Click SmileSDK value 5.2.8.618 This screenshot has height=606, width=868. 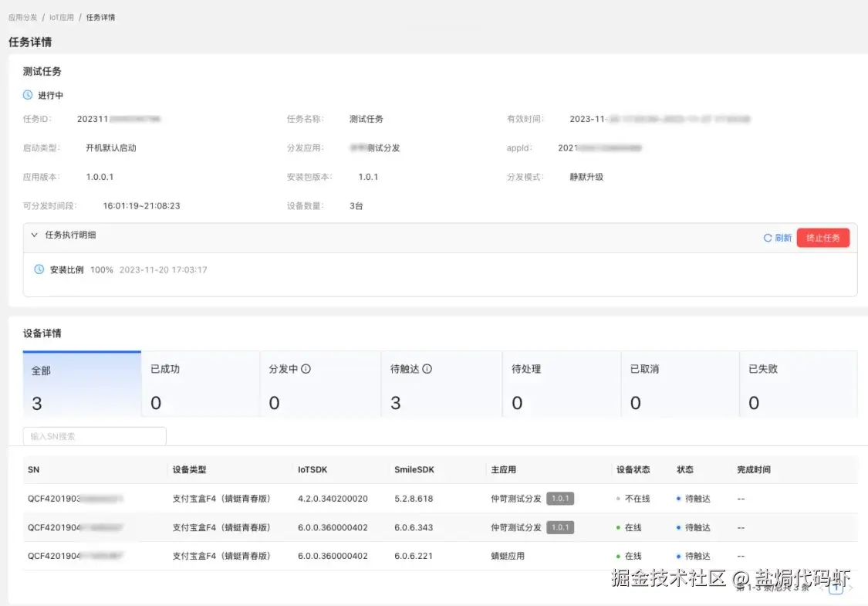[414, 499]
